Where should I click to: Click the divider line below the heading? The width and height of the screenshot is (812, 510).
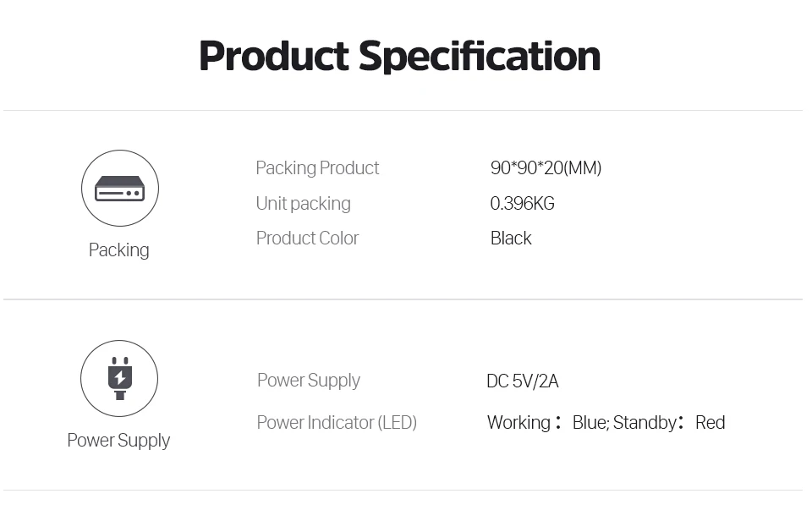(403, 110)
